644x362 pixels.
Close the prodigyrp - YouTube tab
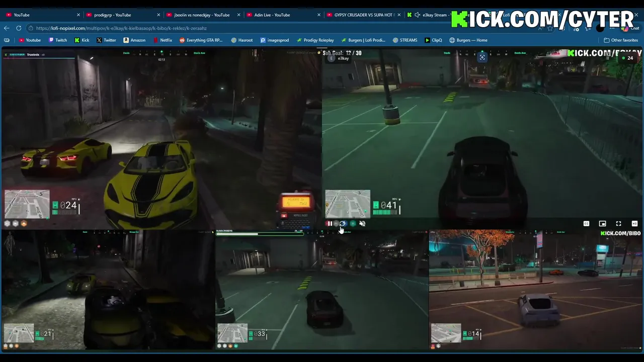(158, 15)
